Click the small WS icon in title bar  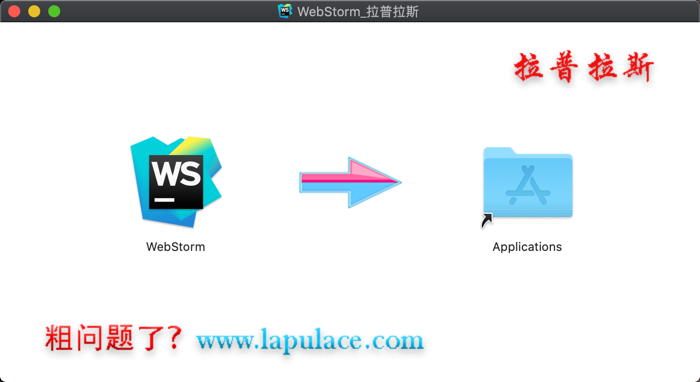(285, 11)
